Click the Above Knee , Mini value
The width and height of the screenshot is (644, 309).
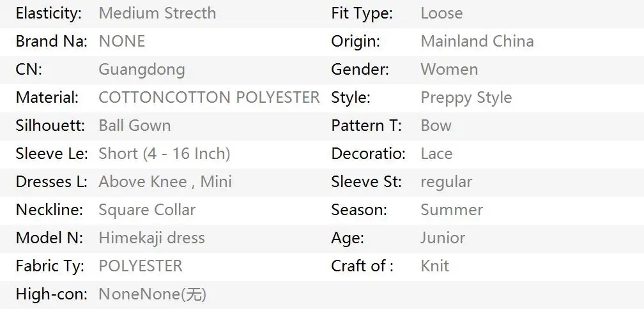(x=165, y=181)
